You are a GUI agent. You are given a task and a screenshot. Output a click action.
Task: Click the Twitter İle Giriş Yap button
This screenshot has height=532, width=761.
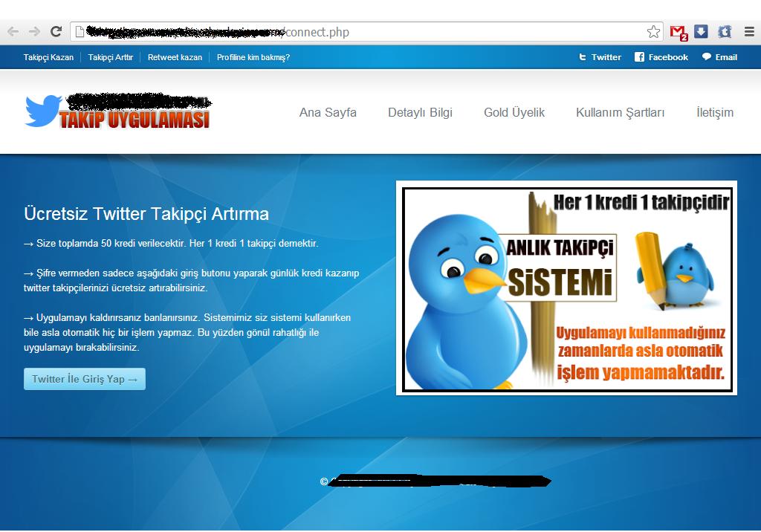85,379
